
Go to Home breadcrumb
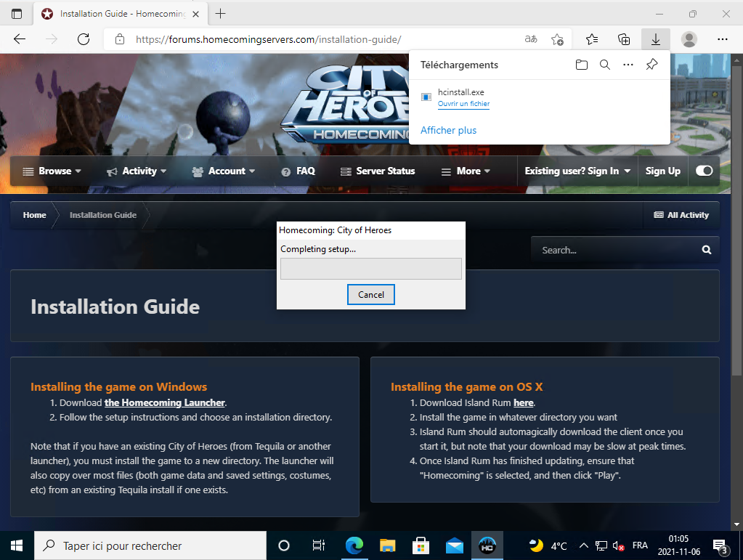[35, 215]
